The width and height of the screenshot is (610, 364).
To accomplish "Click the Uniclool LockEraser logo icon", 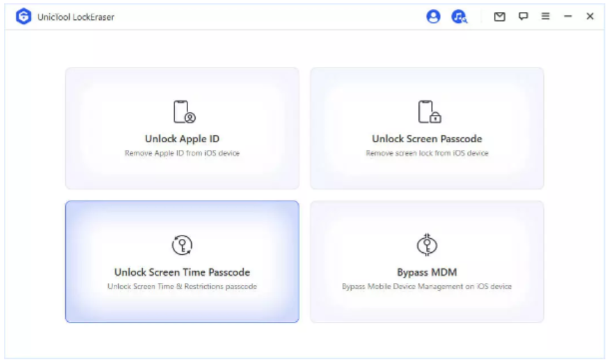I will coord(24,17).
